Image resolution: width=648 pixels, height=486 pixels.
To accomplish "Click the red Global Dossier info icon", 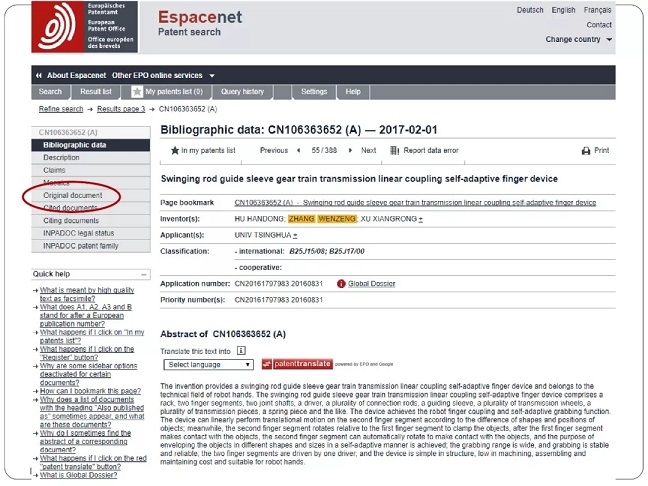I will coord(341,284).
